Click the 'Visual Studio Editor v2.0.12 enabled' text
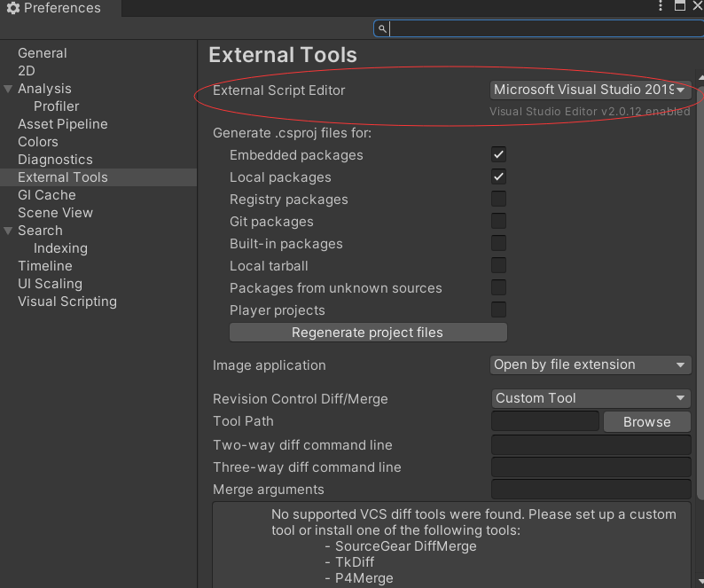704x588 pixels. point(590,112)
